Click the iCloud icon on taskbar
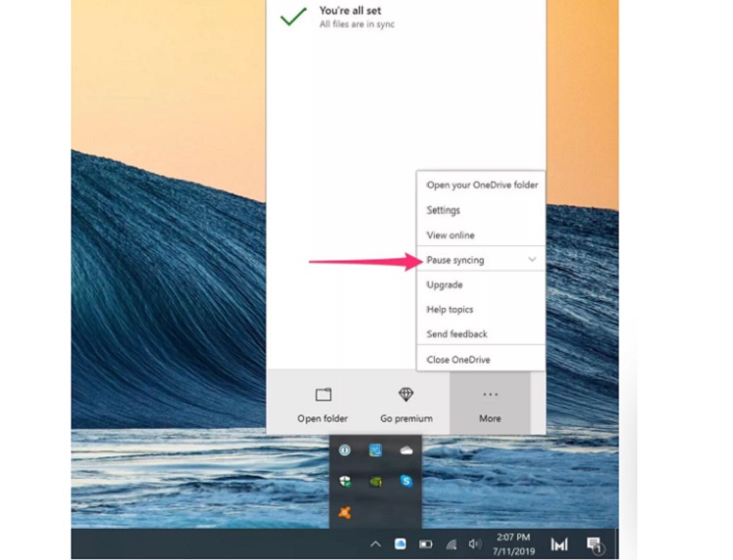This screenshot has width=733, height=560. [401, 544]
